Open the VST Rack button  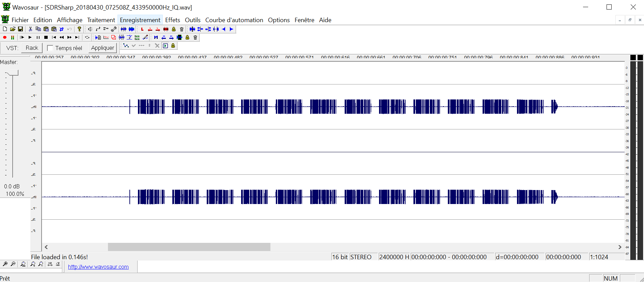(x=32, y=48)
